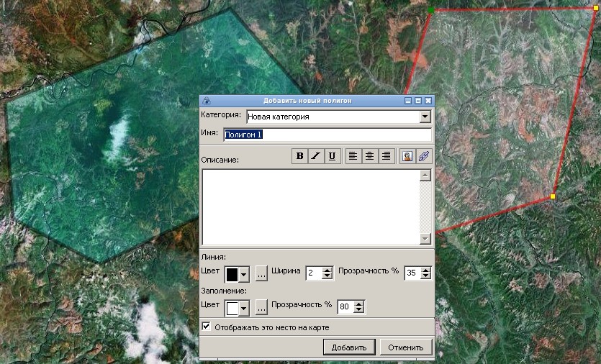
Task: Toggle bold formatting in description toolbar
Action: 299,156
